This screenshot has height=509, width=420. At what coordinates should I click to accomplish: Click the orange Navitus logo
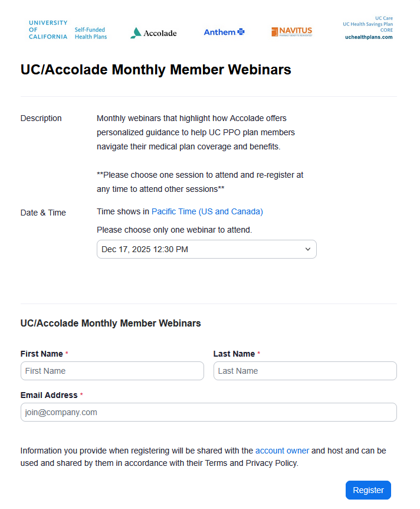tap(291, 31)
